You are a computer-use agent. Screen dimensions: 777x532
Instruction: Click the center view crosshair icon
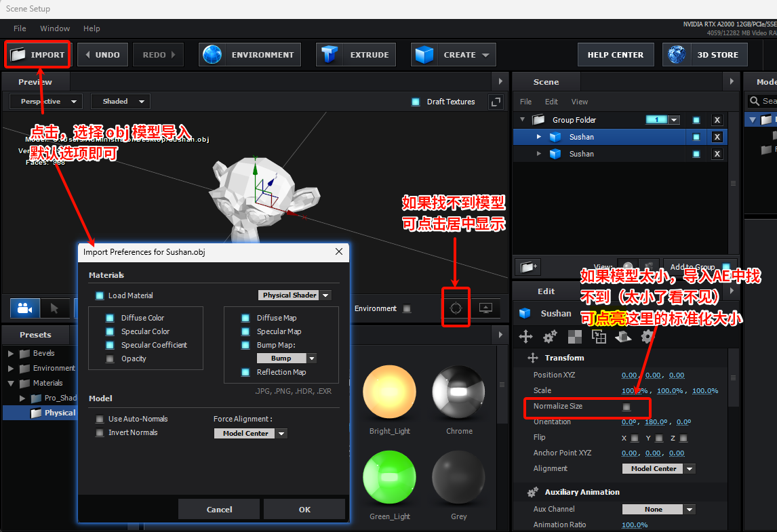(x=456, y=308)
